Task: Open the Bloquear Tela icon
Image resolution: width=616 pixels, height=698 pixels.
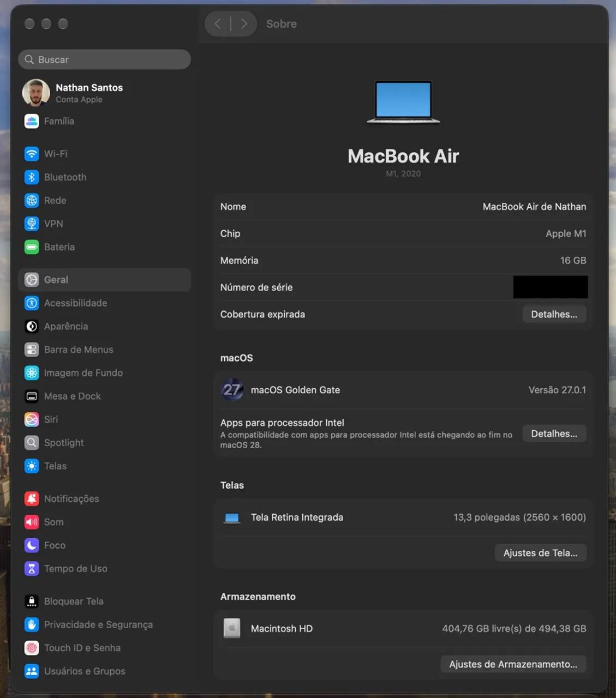Action: [x=32, y=601]
